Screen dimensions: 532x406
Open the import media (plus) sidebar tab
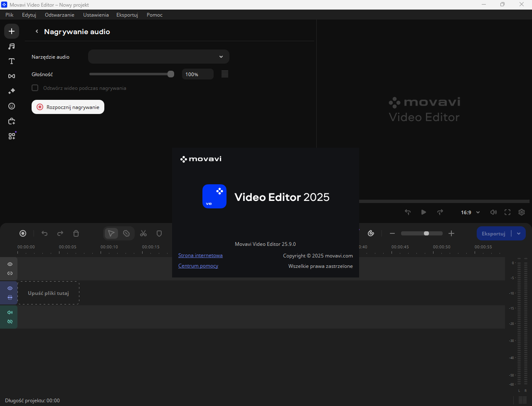click(x=12, y=31)
